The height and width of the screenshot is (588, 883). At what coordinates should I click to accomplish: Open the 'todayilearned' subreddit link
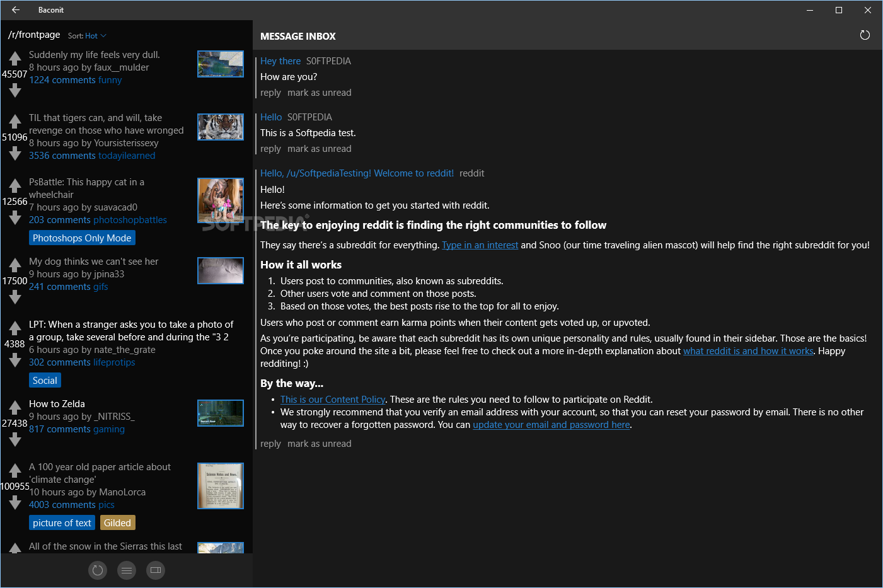tap(127, 156)
